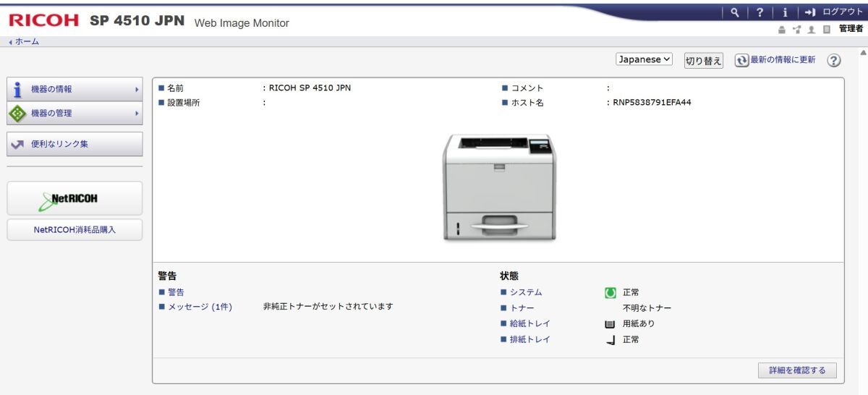Open the 警告 alert link

click(x=176, y=292)
